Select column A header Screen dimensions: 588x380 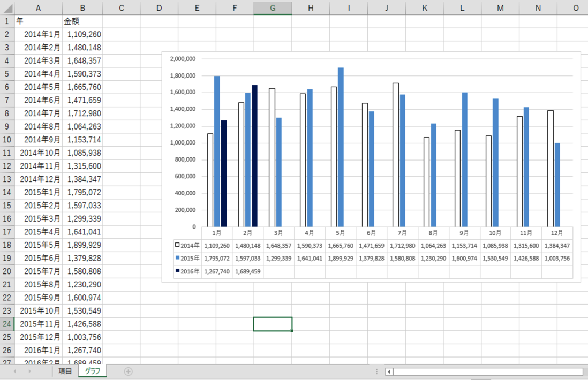pyautogui.click(x=38, y=8)
